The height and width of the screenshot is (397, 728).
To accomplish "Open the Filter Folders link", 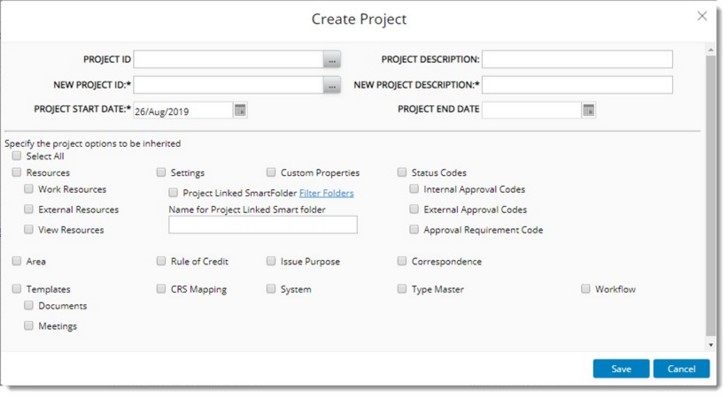I will click(x=326, y=193).
